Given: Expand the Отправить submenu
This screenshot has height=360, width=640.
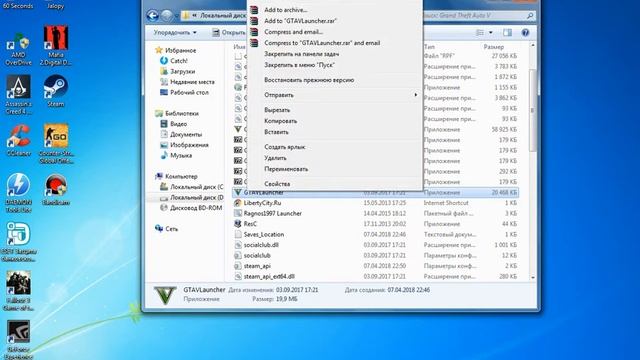Looking at the screenshot, I should pos(335,95).
